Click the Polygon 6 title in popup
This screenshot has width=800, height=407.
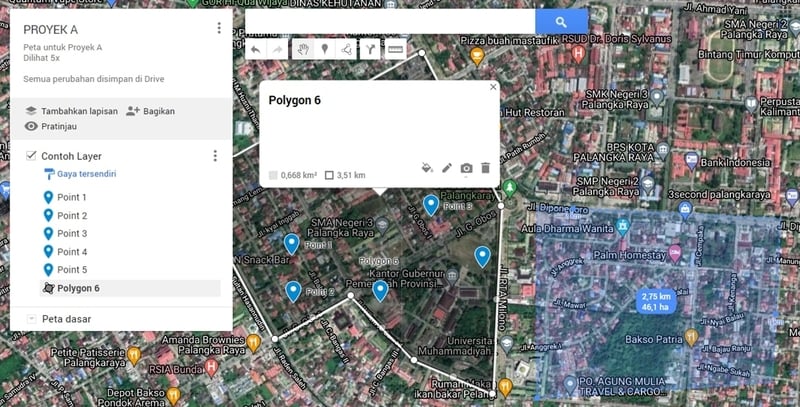[294, 100]
